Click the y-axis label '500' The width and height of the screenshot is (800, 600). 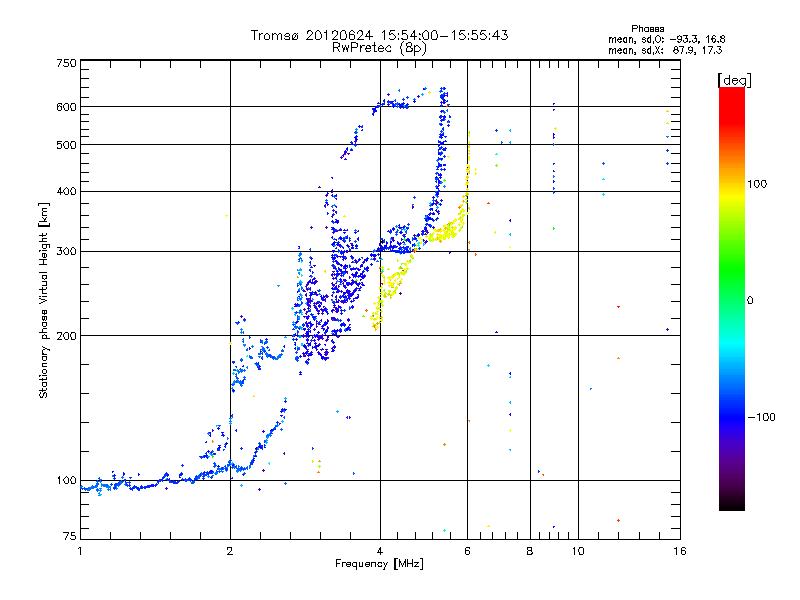66,145
